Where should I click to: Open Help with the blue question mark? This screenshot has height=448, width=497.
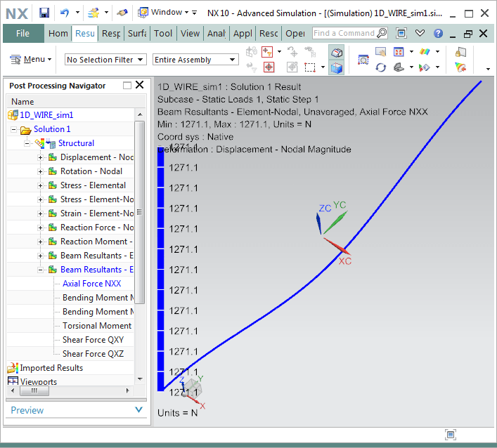pos(439,33)
